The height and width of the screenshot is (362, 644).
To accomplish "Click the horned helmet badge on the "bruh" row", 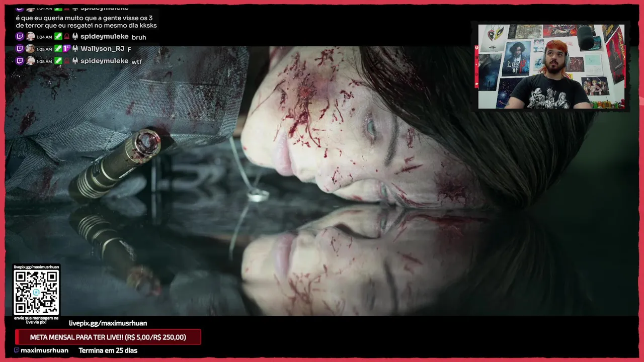I will point(75,37).
